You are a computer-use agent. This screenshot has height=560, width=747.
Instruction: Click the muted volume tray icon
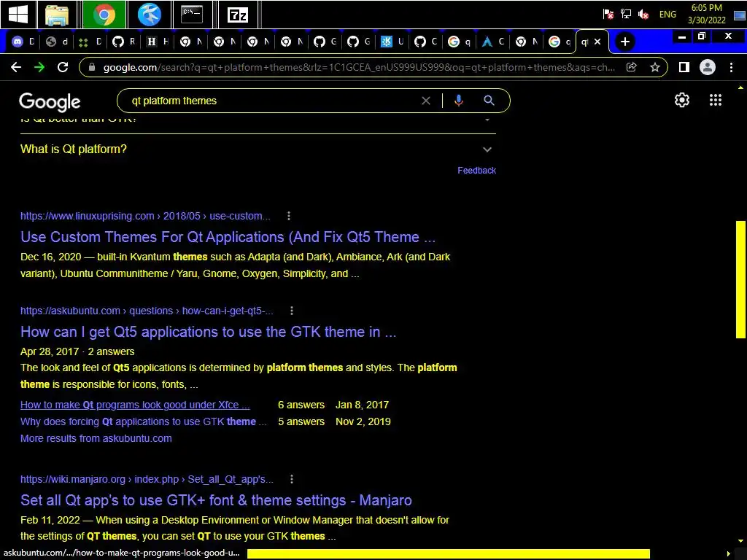643,15
